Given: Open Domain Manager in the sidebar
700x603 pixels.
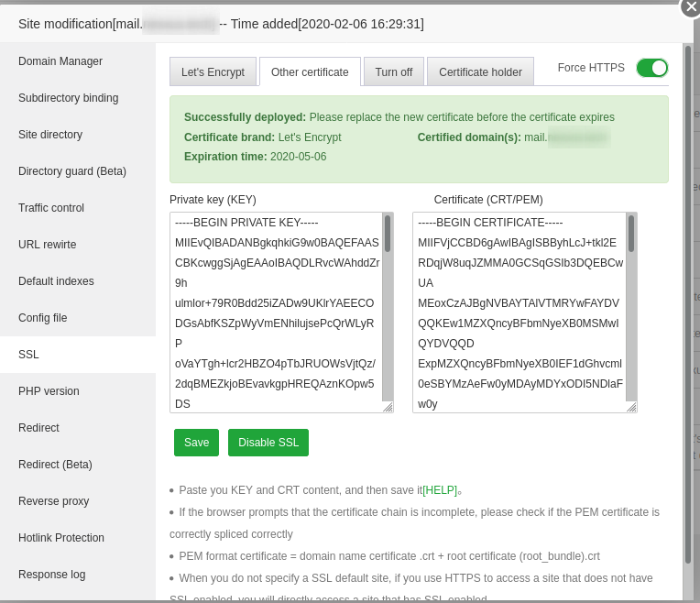Looking at the screenshot, I should [x=60, y=61].
